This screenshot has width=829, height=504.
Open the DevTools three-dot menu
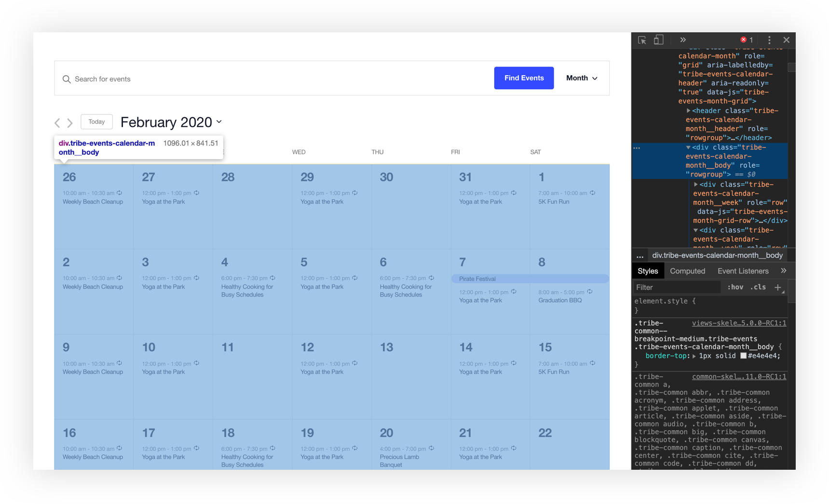(x=769, y=40)
